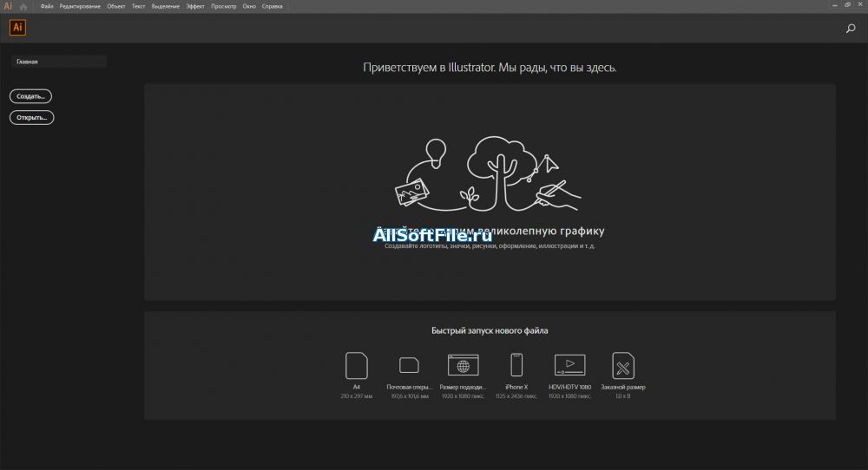The image size is (868, 470).
Task: Restore down the Illustrator window
Action: pyautogui.click(x=847, y=5)
